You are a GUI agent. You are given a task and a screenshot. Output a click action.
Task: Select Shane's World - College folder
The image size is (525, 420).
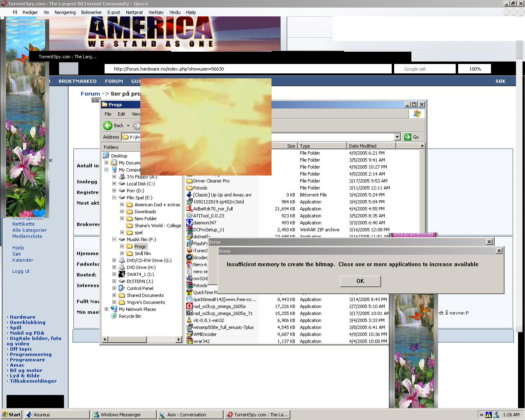point(157,226)
